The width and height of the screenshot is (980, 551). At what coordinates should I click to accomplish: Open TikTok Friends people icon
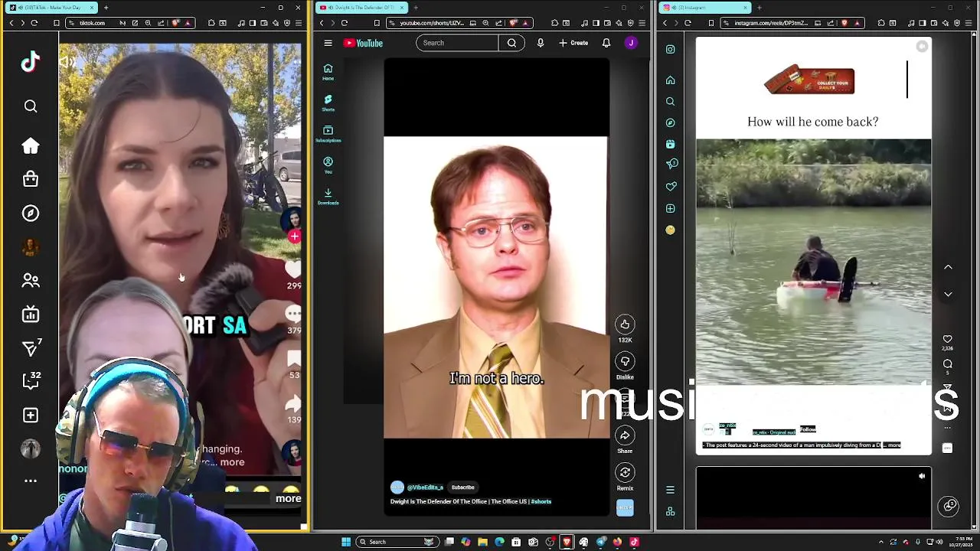(31, 281)
